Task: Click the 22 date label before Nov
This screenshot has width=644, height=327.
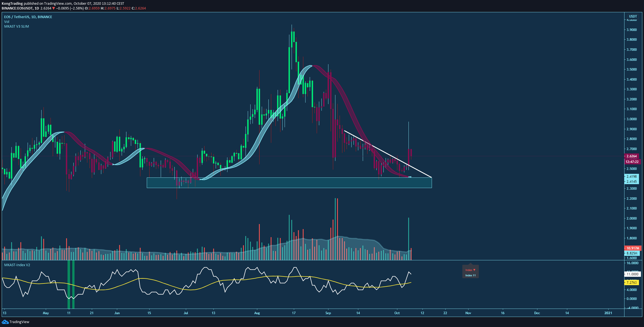Action: (445, 313)
